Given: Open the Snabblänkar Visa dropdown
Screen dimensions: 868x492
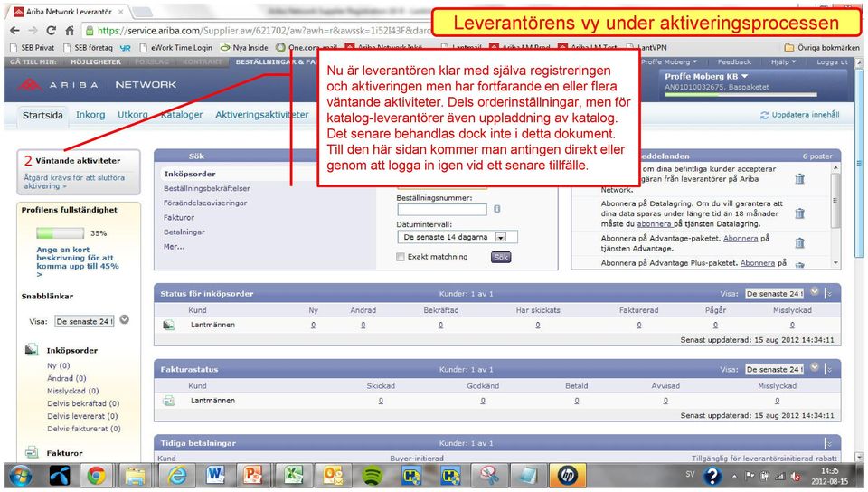Looking at the screenshot, I should tap(125, 319).
